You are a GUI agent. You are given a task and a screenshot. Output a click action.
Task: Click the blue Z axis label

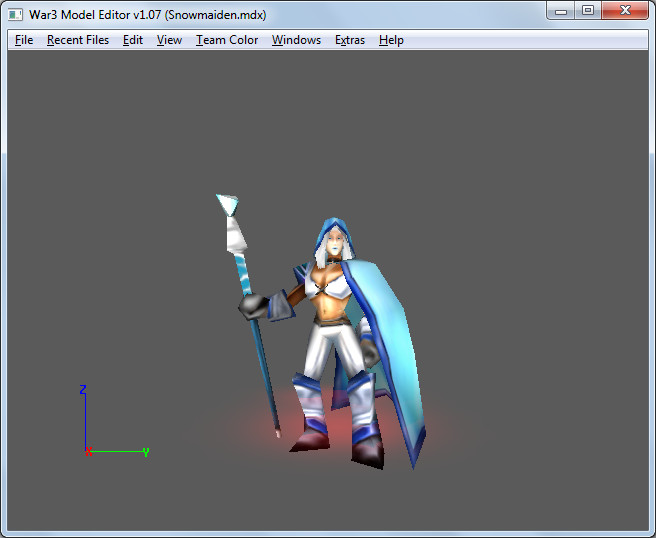pyautogui.click(x=83, y=389)
